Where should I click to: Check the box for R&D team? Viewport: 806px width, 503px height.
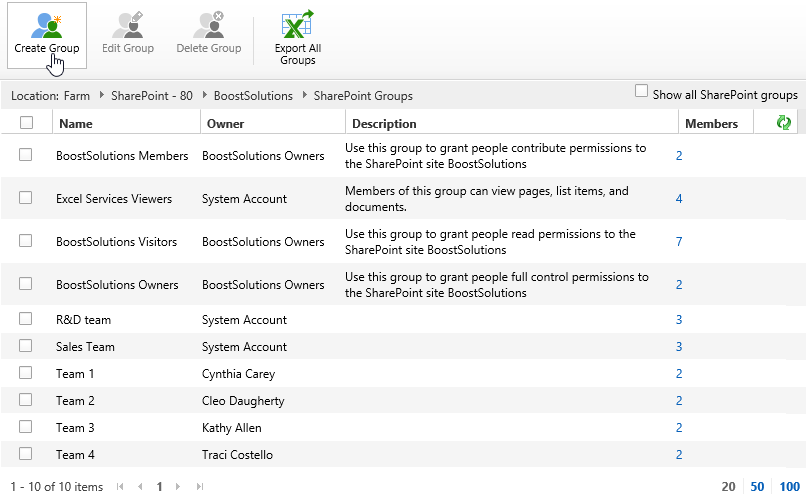pyautogui.click(x=26, y=319)
